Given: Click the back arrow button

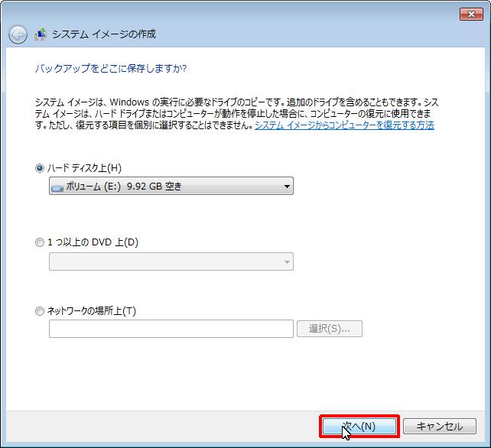Looking at the screenshot, I should click(x=18, y=35).
